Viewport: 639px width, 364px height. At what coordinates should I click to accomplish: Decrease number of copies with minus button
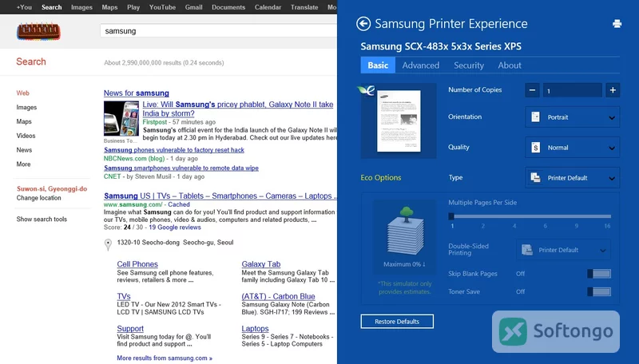pyautogui.click(x=532, y=90)
